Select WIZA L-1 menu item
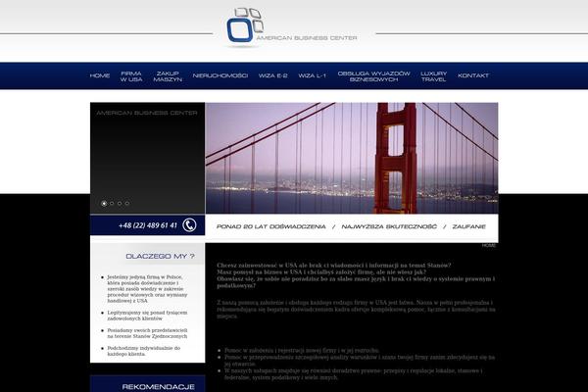The image size is (588, 392). pyautogui.click(x=312, y=75)
